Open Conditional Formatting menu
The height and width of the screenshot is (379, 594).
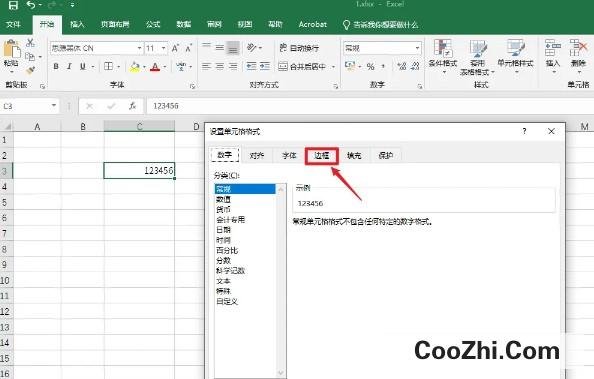[x=443, y=56]
